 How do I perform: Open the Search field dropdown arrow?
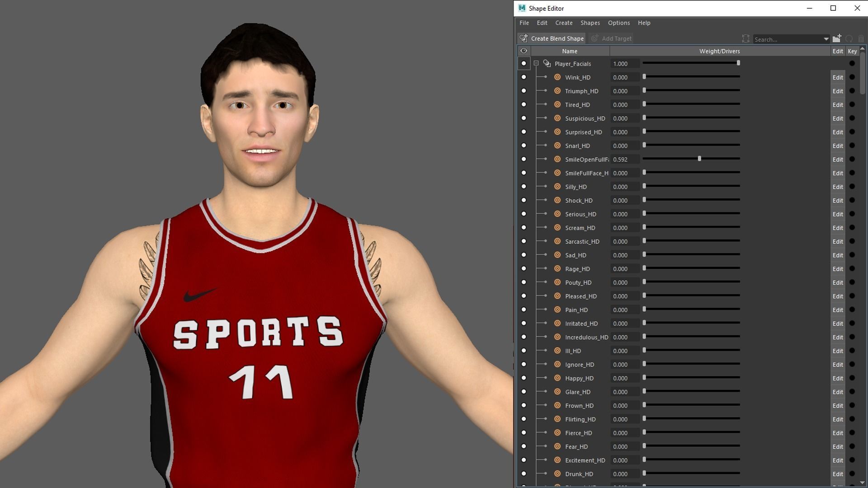[x=826, y=39]
